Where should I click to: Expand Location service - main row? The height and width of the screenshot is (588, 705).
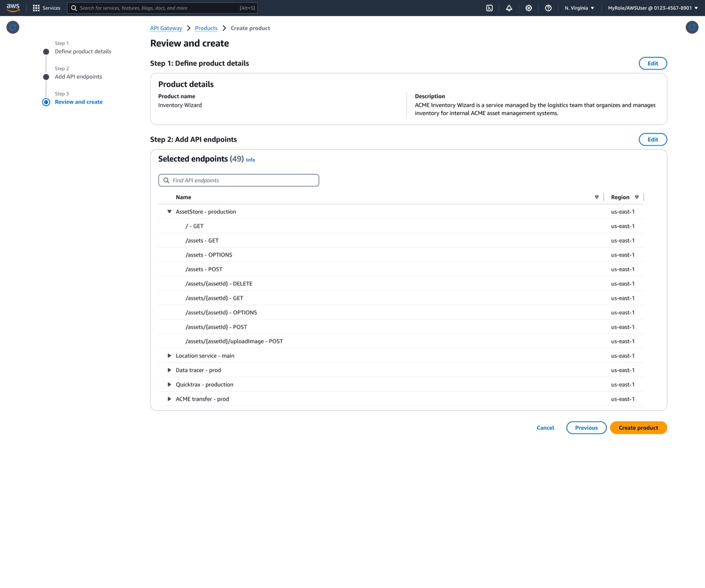(x=169, y=356)
